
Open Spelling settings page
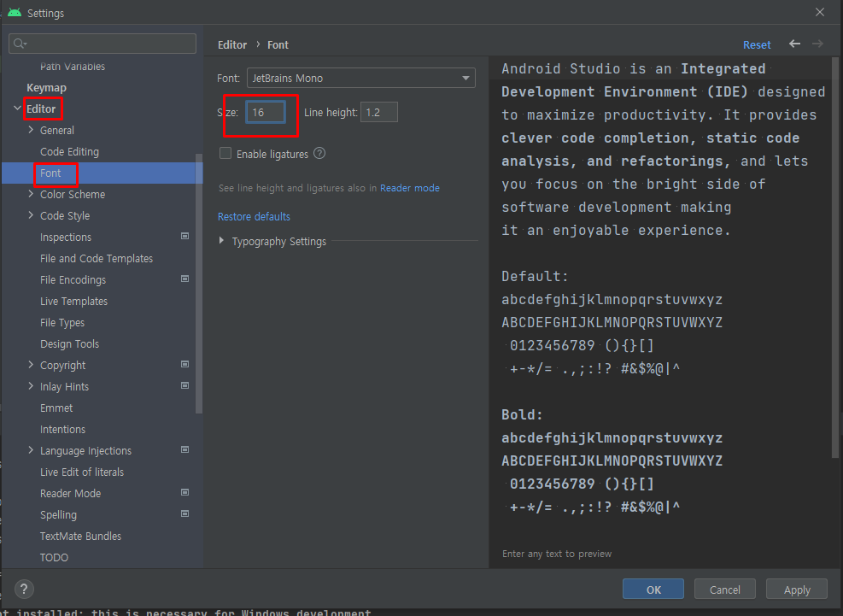[x=58, y=515]
